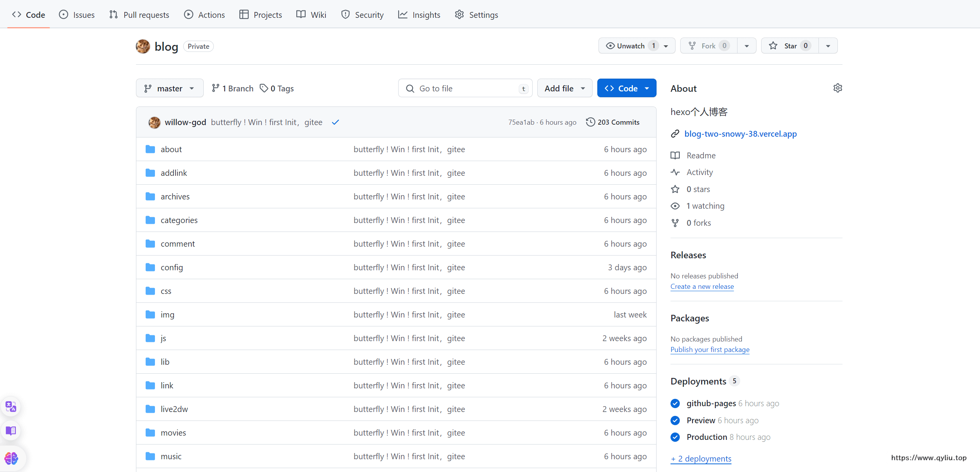The height and width of the screenshot is (472, 980).
Task: Click the willow-god avatar in commit row
Action: (155, 122)
